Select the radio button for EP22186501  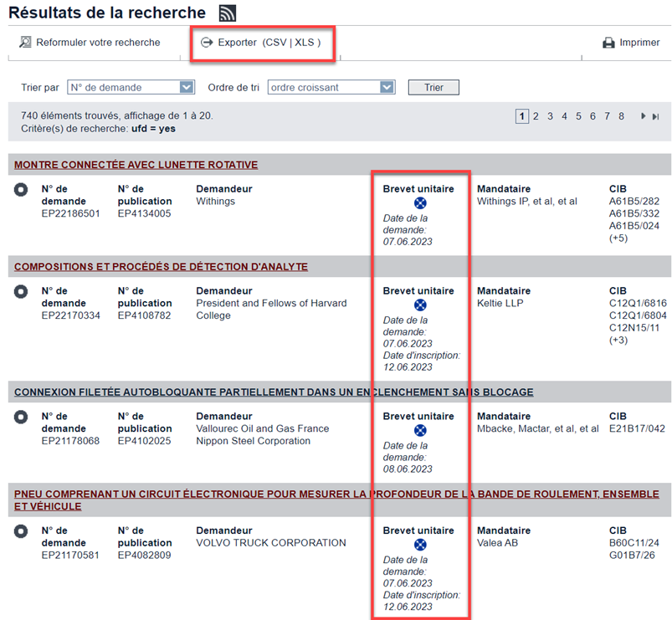[x=21, y=190]
